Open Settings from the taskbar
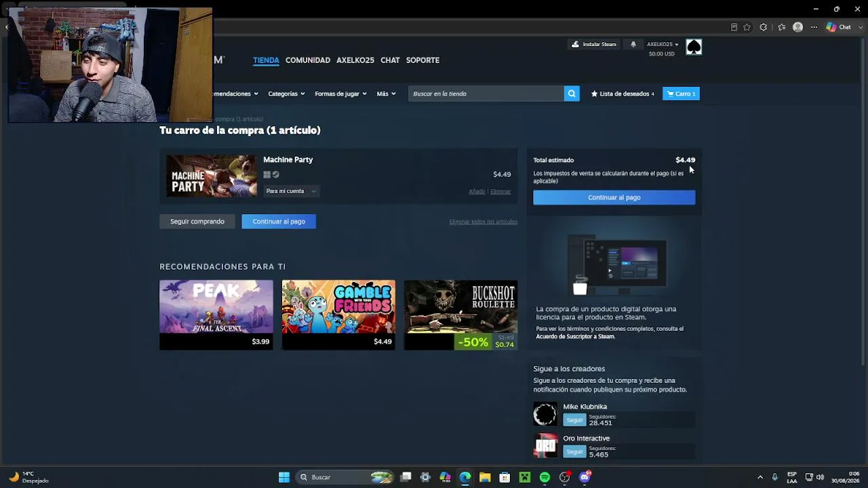 425,477
